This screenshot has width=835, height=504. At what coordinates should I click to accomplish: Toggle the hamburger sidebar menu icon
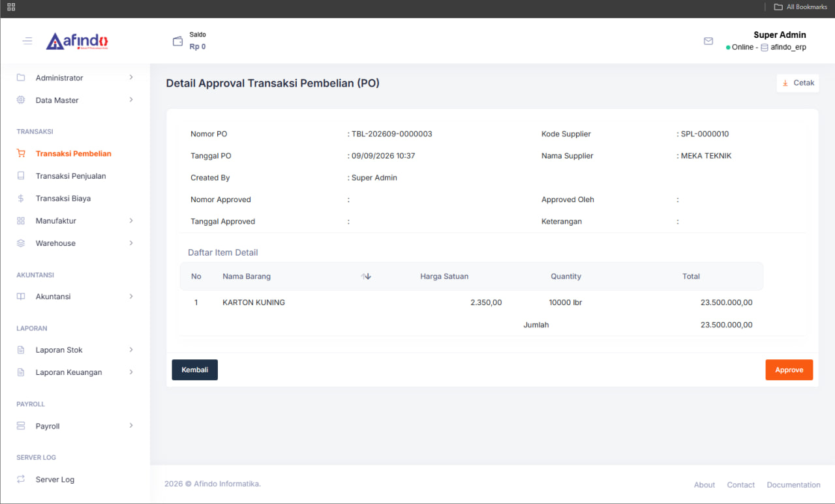click(x=27, y=41)
